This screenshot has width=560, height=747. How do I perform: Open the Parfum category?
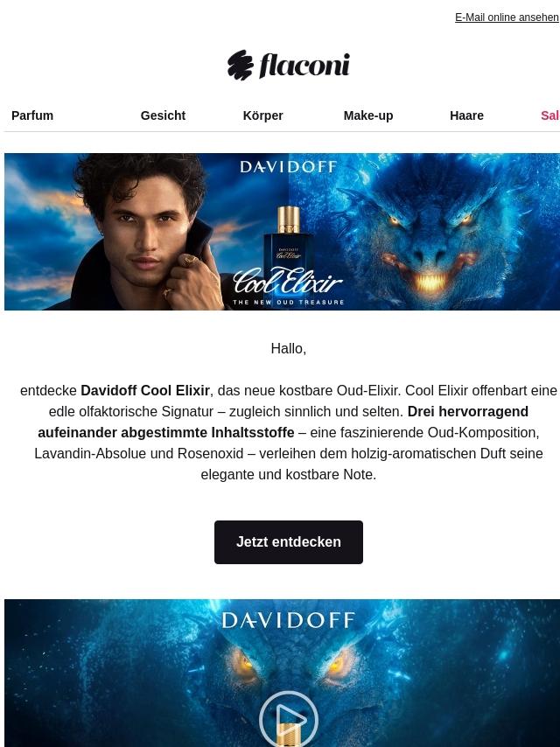[x=32, y=115]
